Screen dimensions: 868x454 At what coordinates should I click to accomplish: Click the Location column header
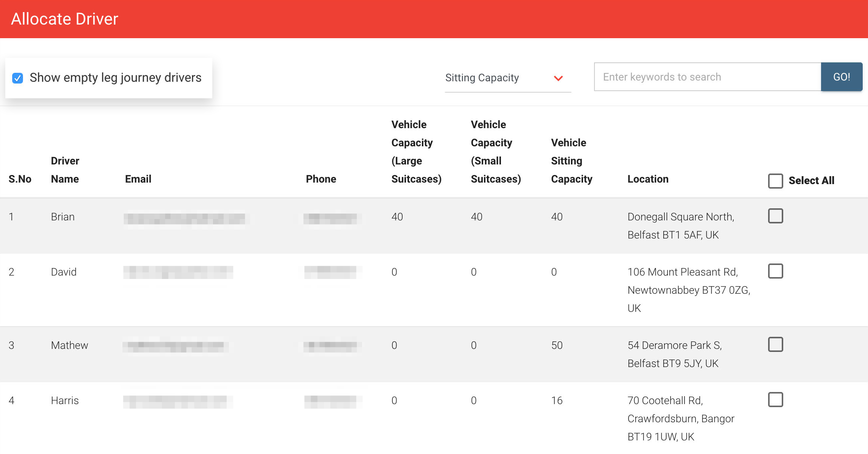click(648, 179)
